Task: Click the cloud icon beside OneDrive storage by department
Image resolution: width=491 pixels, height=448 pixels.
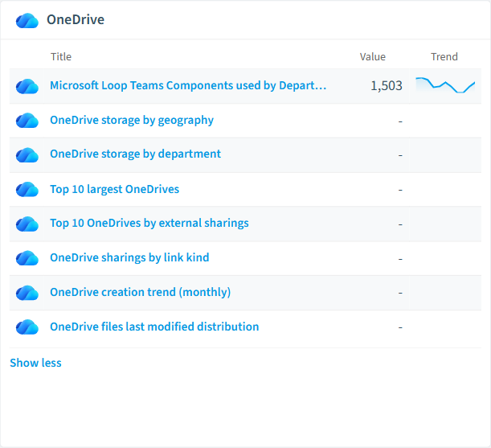Action: (x=27, y=155)
